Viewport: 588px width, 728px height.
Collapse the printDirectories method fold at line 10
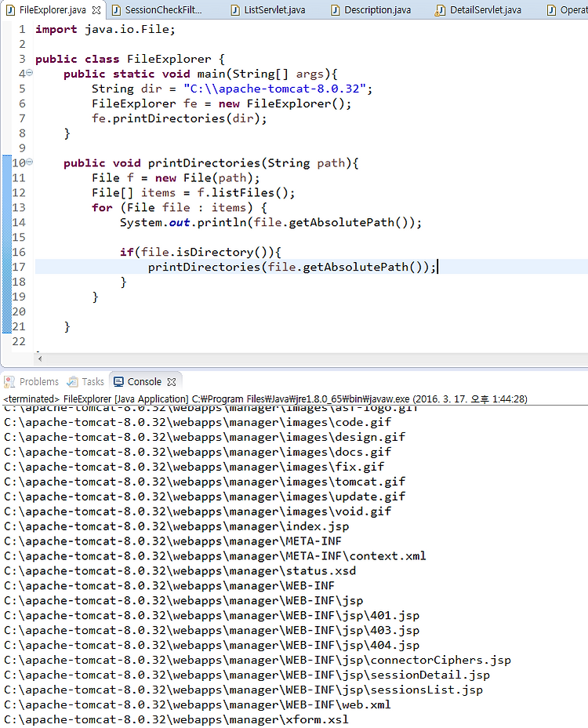[x=30, y=162]
